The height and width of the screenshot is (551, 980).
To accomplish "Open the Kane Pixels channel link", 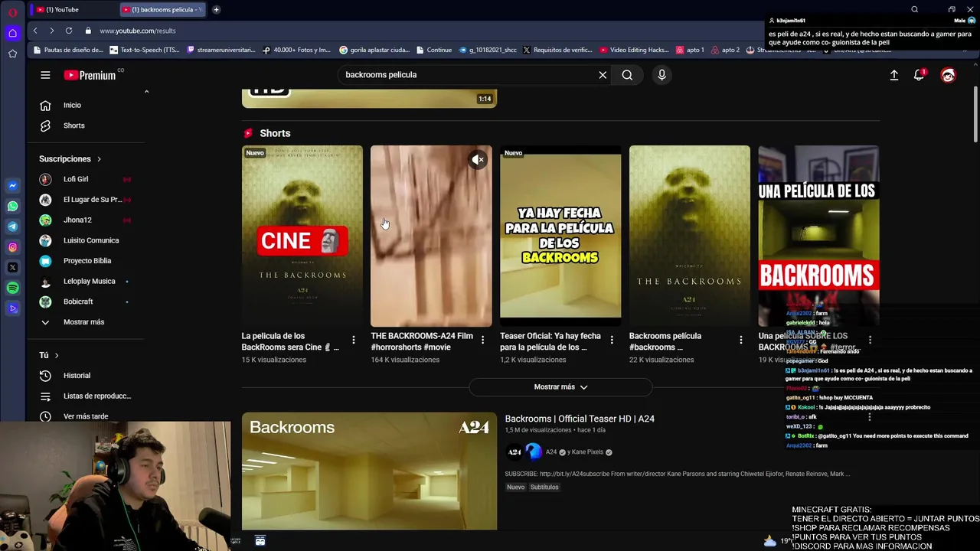I will tap(586, 452).
